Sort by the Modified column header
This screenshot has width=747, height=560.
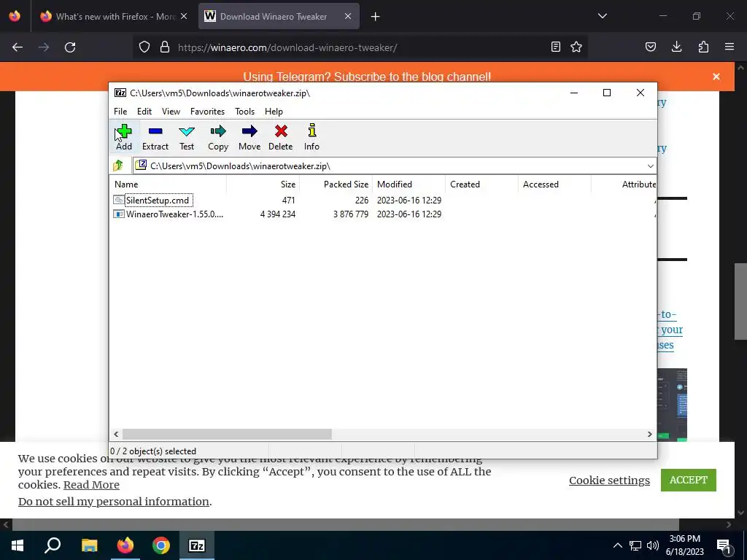[409, 184]
